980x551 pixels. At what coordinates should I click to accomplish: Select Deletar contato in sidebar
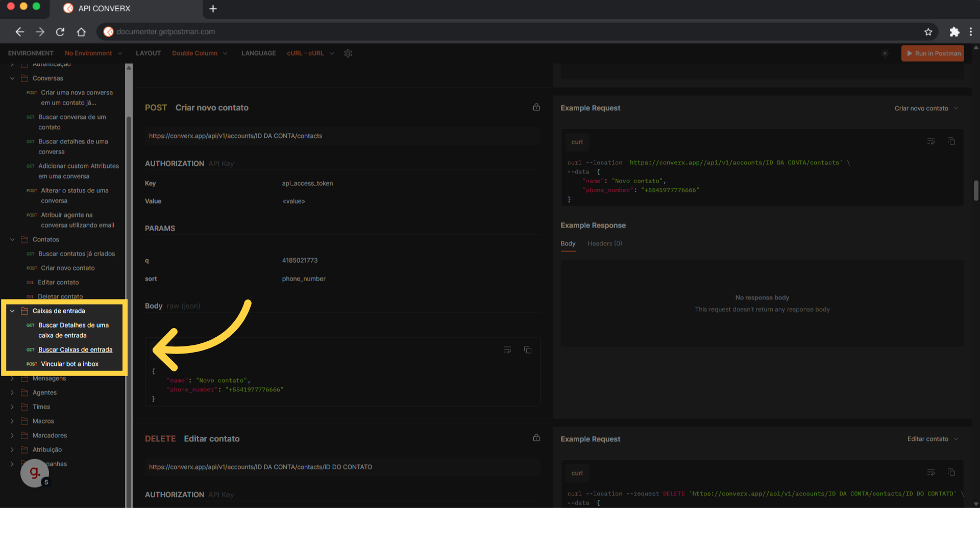click(x=60, y=296)
